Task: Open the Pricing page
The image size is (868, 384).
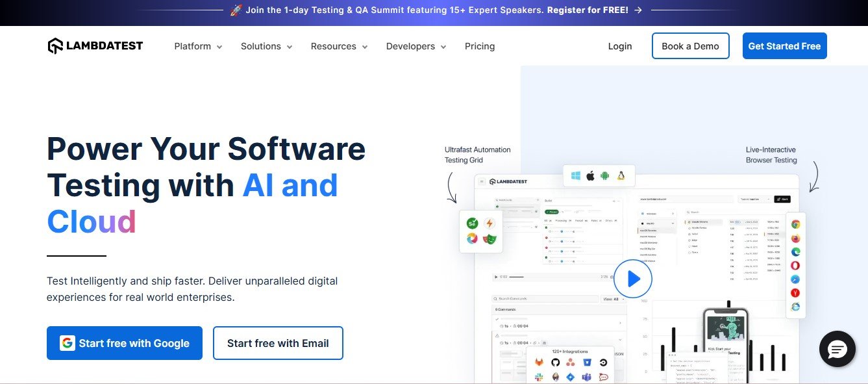Action: point(480,46)
